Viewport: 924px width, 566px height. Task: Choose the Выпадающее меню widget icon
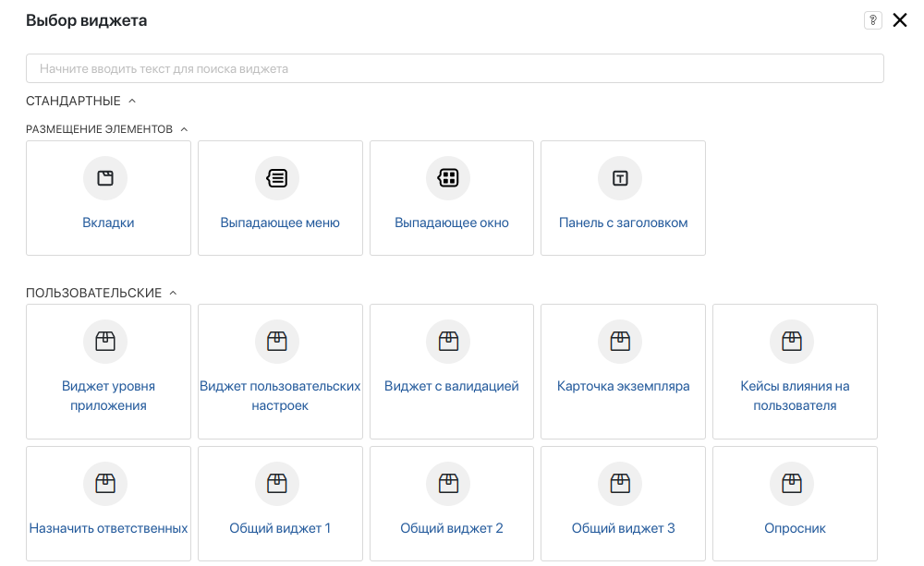277,178
